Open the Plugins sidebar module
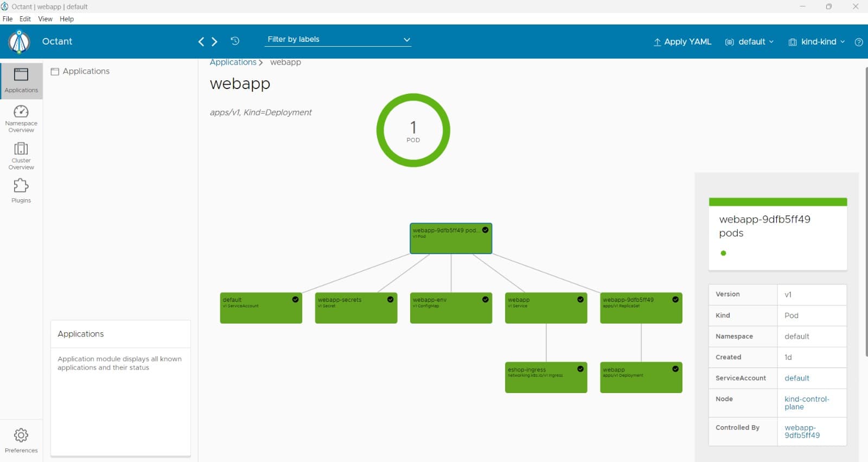 (x=21, y=191)
